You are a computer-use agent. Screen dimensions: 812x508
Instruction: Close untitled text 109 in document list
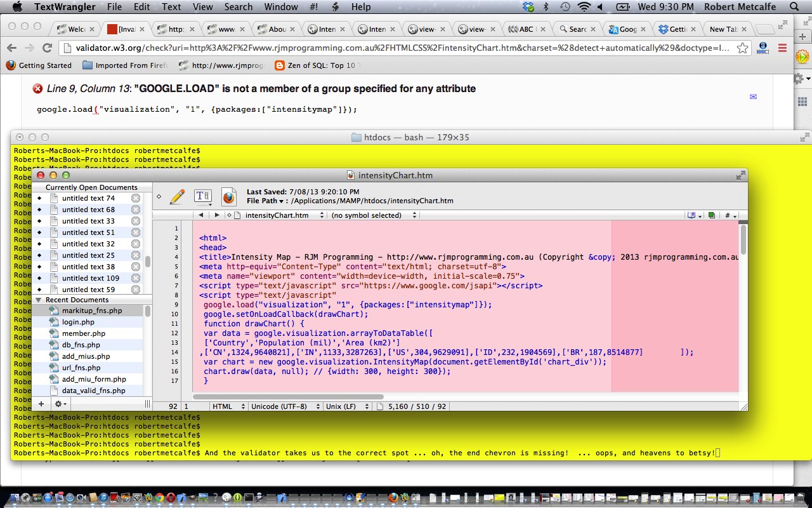135,278
